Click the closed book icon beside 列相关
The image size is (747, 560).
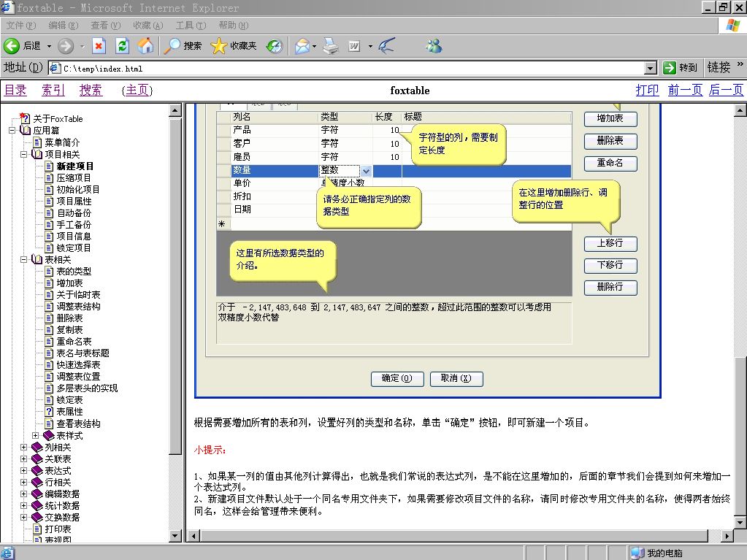tap(37, 447)
